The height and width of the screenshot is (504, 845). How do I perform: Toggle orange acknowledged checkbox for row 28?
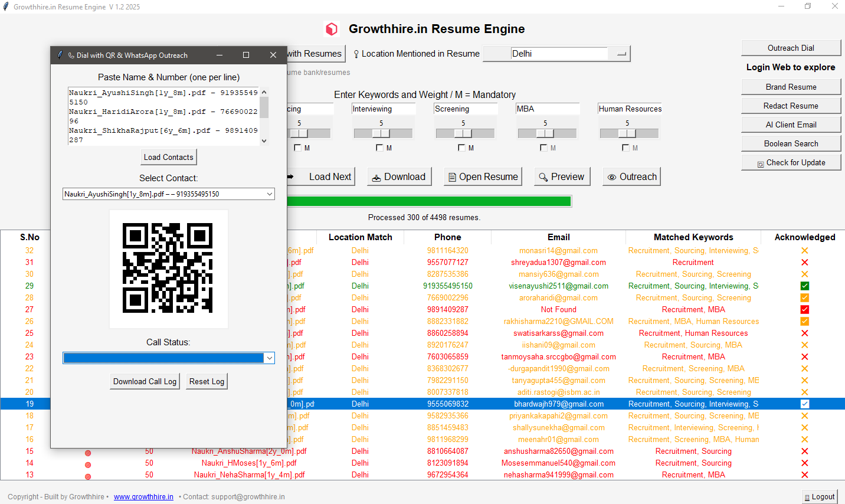pos(805,298)
